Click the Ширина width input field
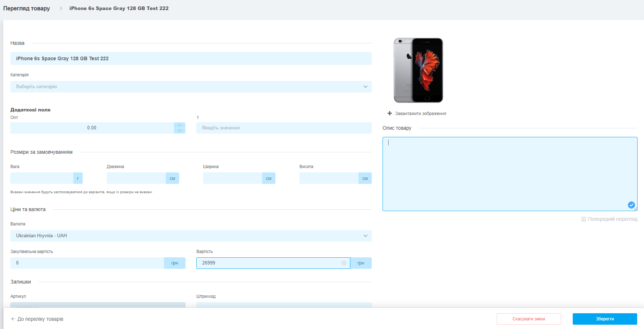Screen dimensions: 644x329 (x=232, y=178)
